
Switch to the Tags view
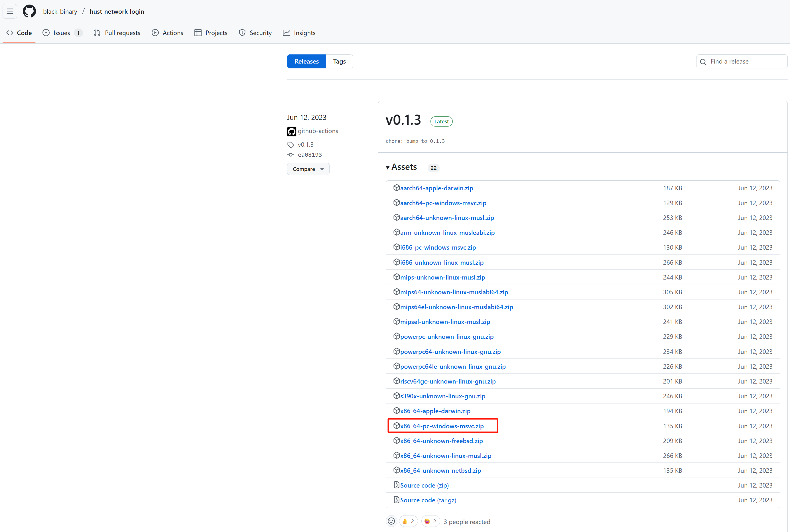[339, 62]
